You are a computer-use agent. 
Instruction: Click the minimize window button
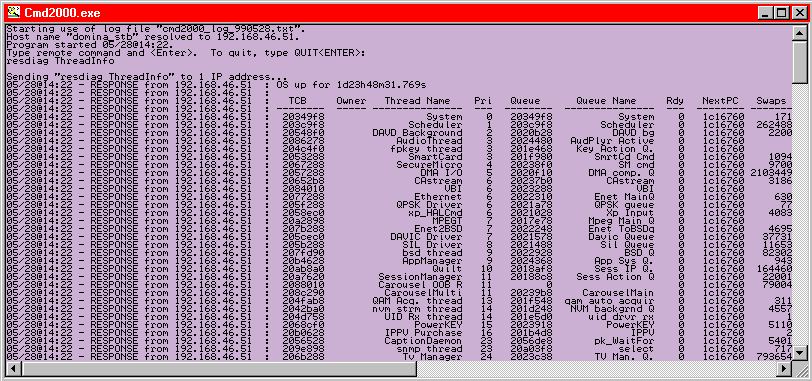point(766,12)
